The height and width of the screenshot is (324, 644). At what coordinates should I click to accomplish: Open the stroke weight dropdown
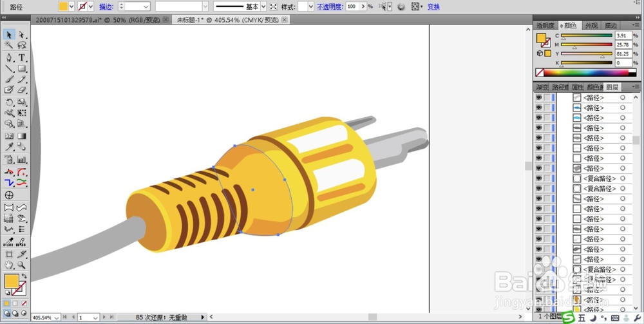[146, 6]
